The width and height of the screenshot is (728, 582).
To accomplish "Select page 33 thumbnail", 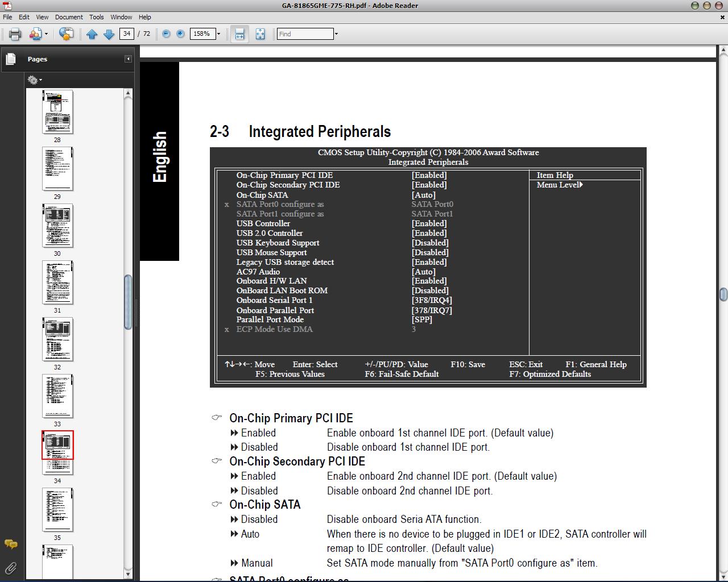I will (x=57, y=396).
